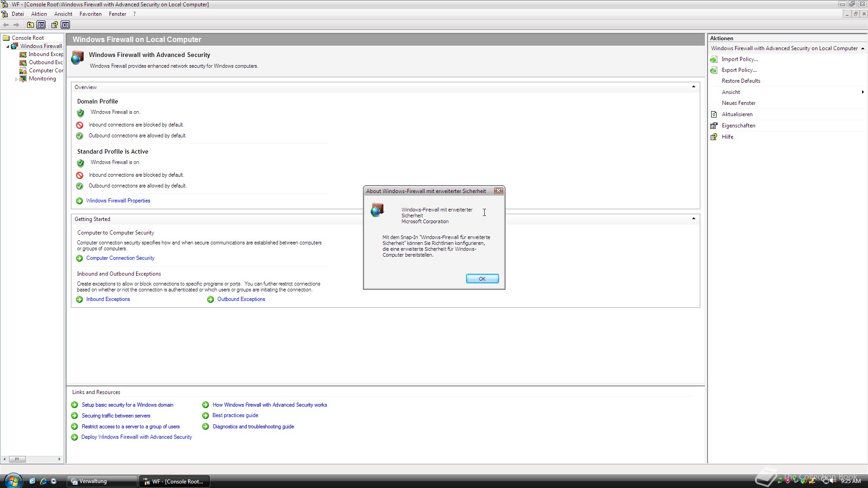Click OK in the About dialog
The image size is (868, 488).
pyautogui.click(x=482, y=279)
